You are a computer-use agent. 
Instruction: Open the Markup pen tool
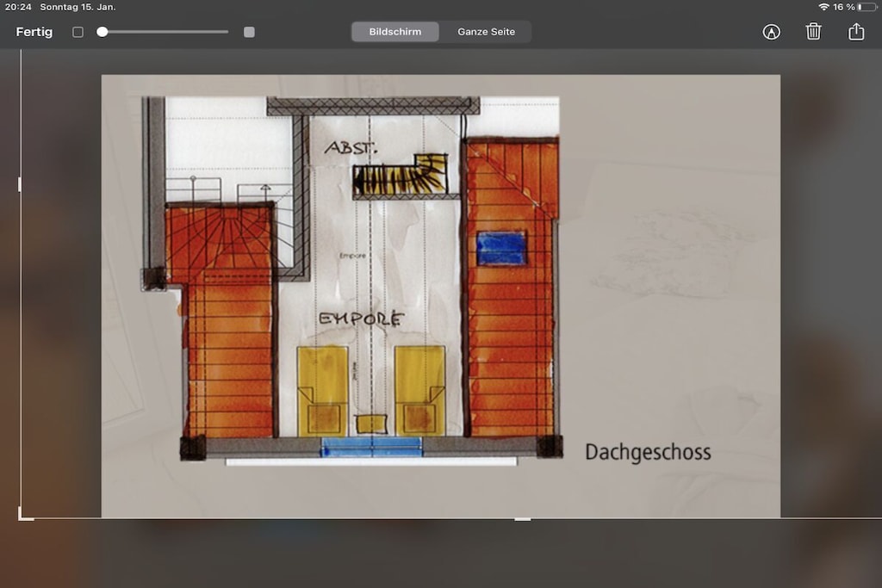point(771,32)
